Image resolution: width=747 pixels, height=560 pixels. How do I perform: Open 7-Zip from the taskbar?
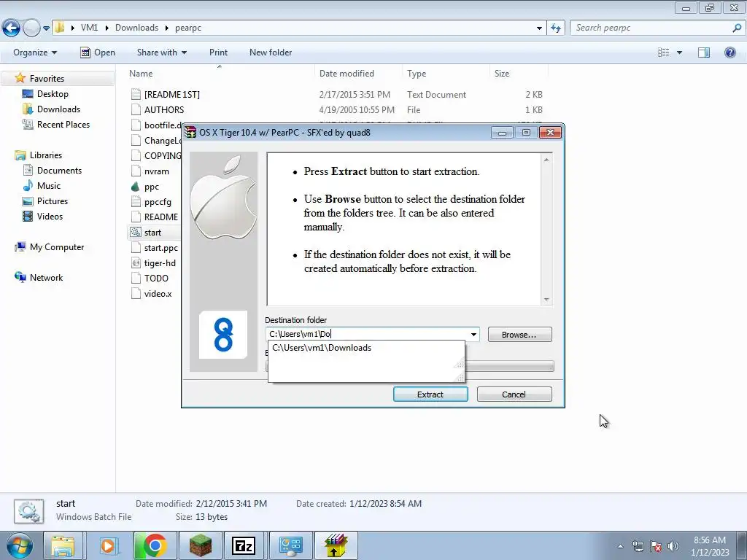(x=244, y=545)
